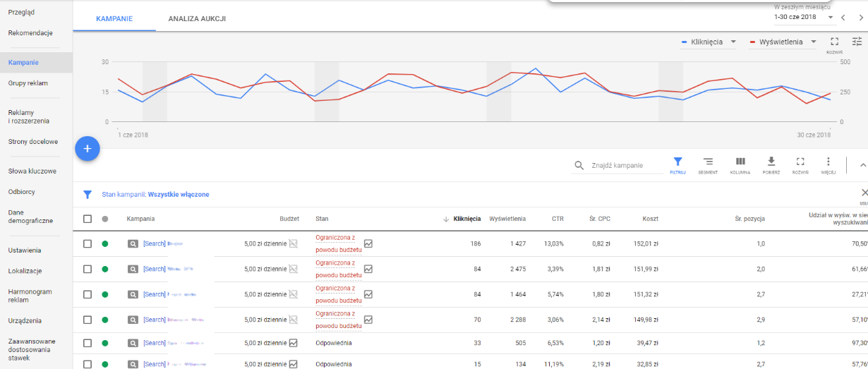Click the Wszystkie włączone filter link

(179, 195)
